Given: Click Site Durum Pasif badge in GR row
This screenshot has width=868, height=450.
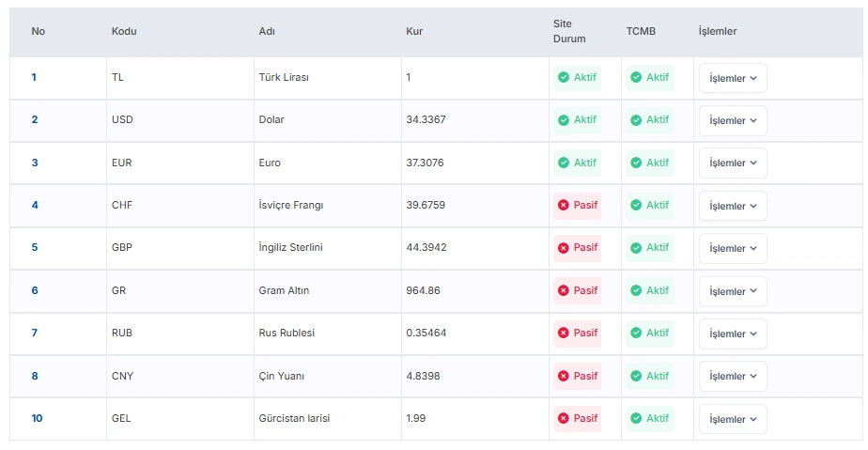Looking at the screenshot, I should tap(578, 290).
